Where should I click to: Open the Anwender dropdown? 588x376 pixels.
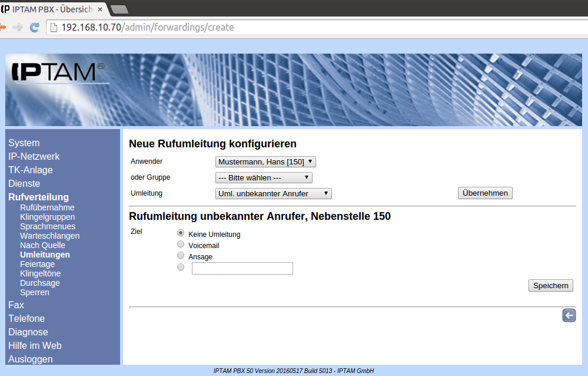(x=266, y=161)
